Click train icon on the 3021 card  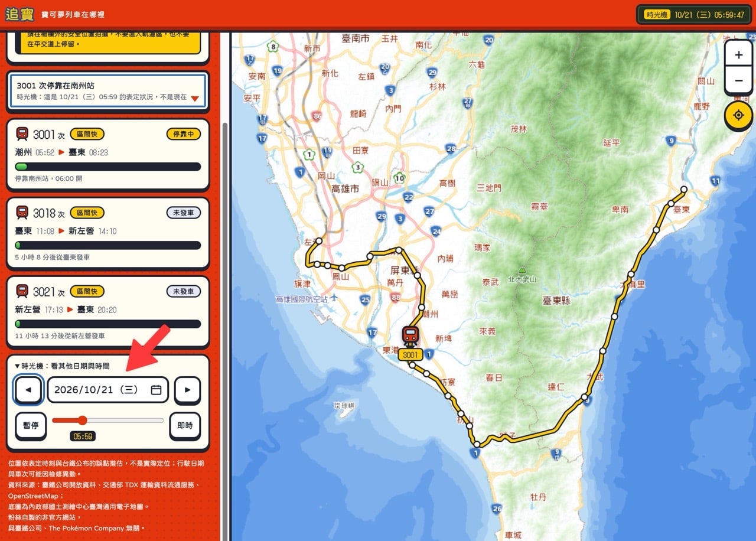point(22,291)
